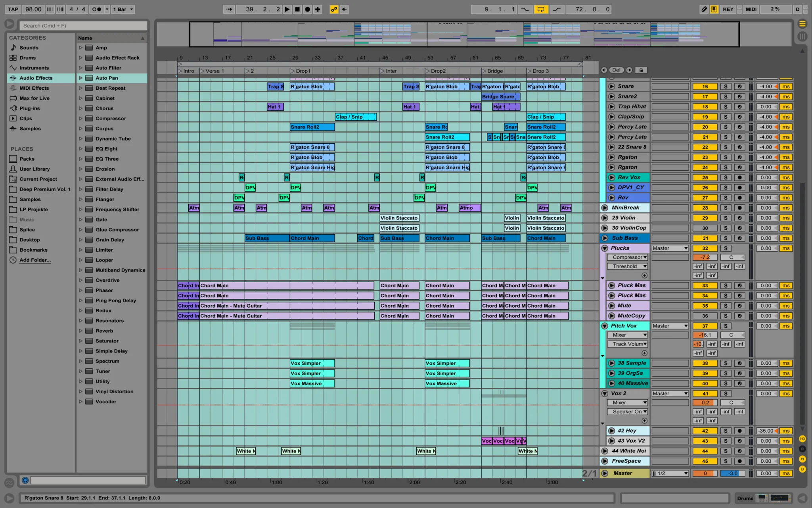Collapse the Pitch Vox group track

tap(605, 326)
